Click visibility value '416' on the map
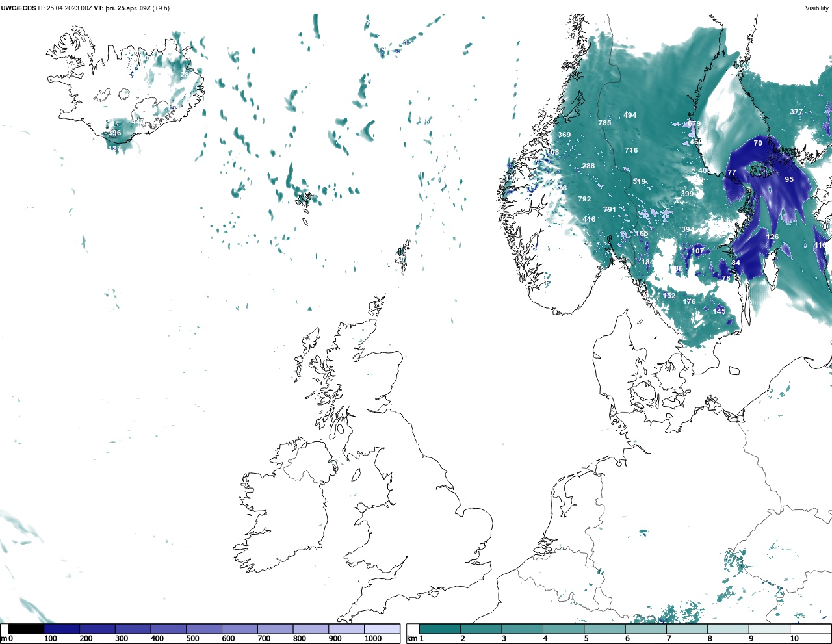 589,219
